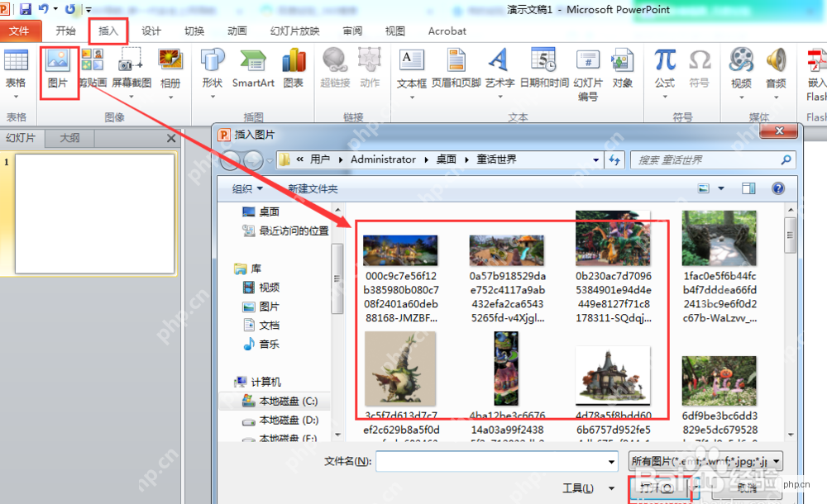Switch to the Animations (动画) tab
The width and height of the screenshot is (827, 504).
237,31
